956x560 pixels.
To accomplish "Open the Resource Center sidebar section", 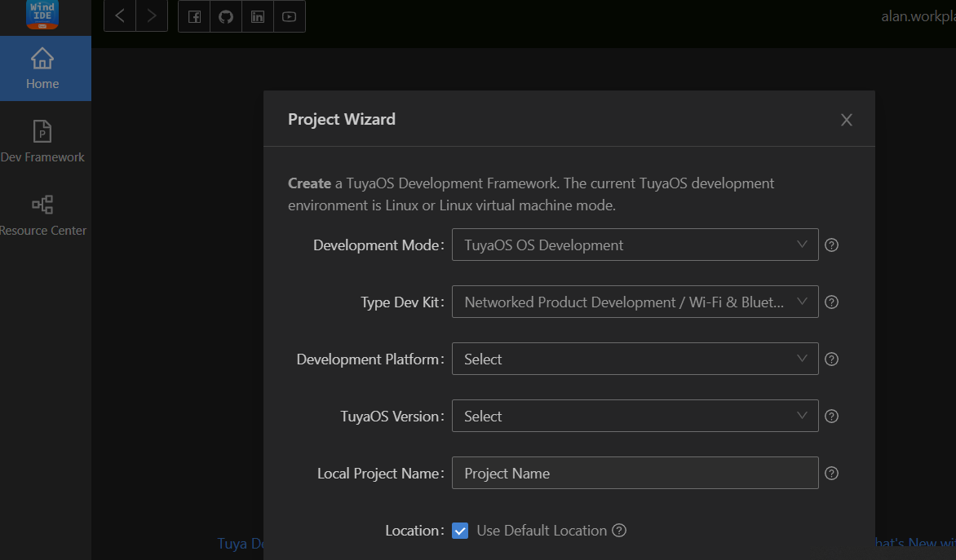I will click(x=42, y=215).
